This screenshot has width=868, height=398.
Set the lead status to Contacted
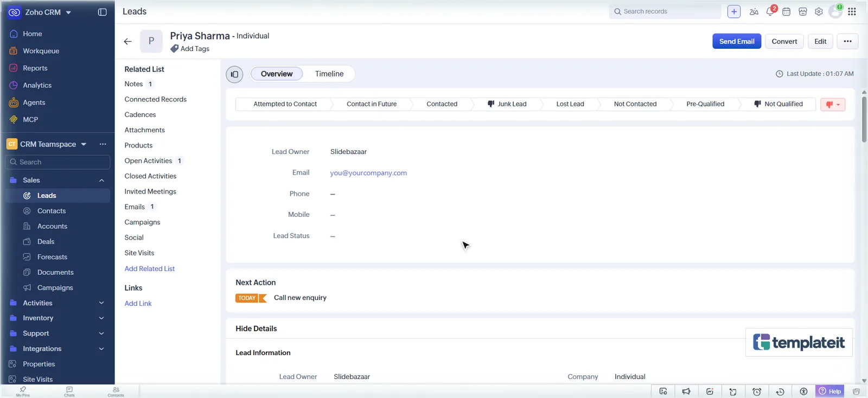click(x=442, y=104)
